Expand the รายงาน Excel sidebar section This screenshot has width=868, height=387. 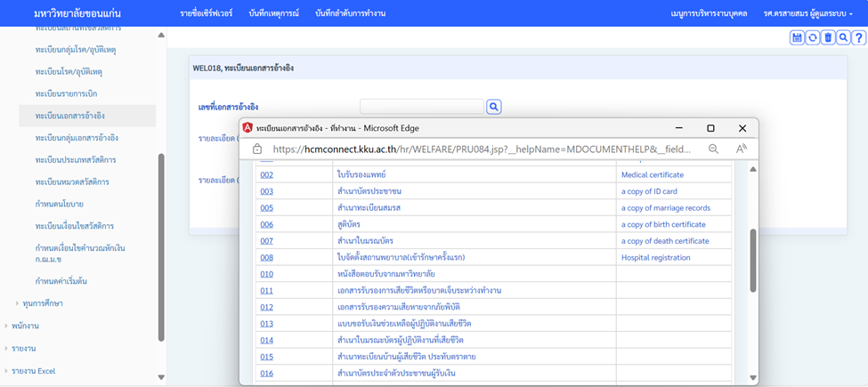click(x=6, y=371)
